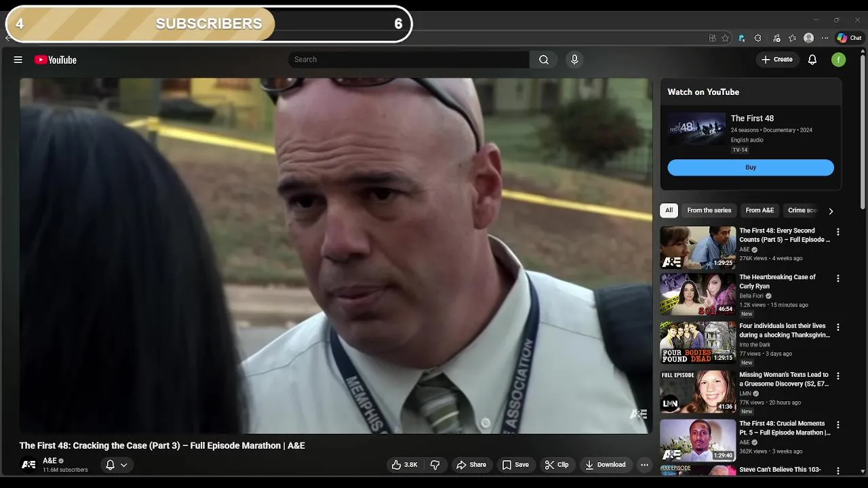Screen dimensions: 868x488
Task: Open options for Every Second Counts video
Action: (x=837, y=232)
